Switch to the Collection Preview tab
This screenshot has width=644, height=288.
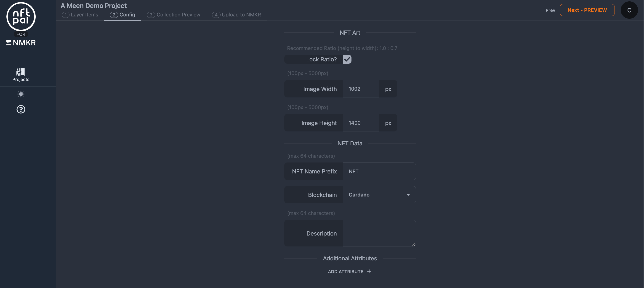(x=174, y=15)
